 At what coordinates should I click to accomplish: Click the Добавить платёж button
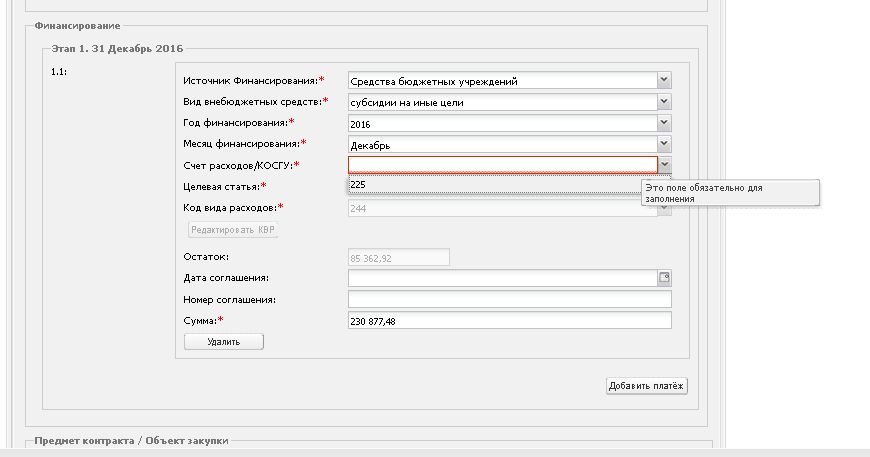point(646,386)
